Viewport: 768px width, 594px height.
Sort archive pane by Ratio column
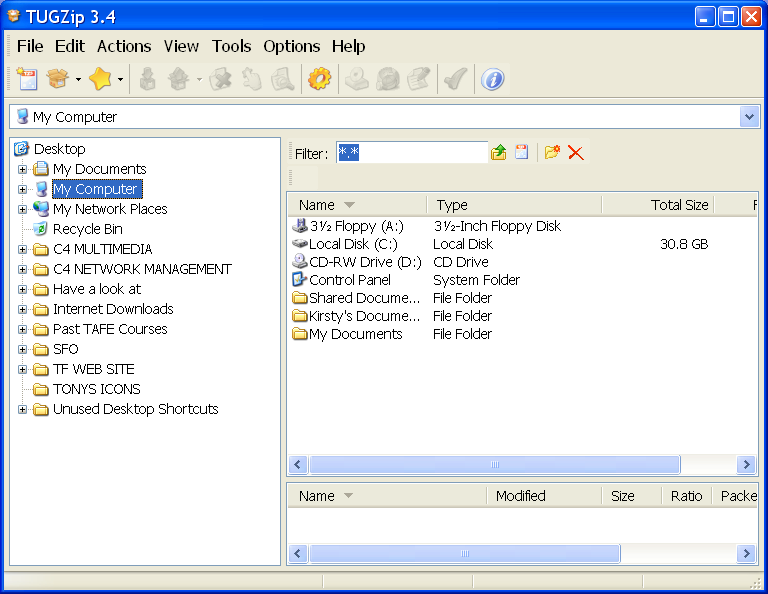[686, 496]
